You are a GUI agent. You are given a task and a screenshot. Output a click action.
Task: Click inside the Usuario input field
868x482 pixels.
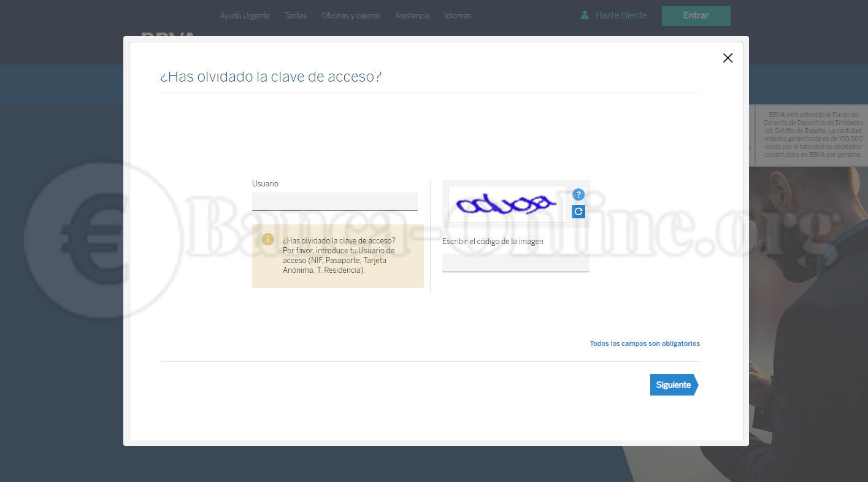coord(334,201)
